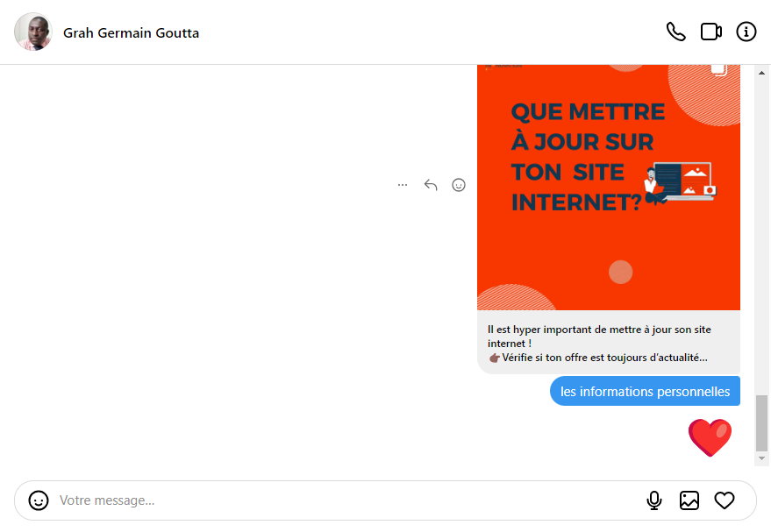Open Grah Germain Goutta's profile picture
The width and height of the screenshot is (771, 532).
(33, 32)
